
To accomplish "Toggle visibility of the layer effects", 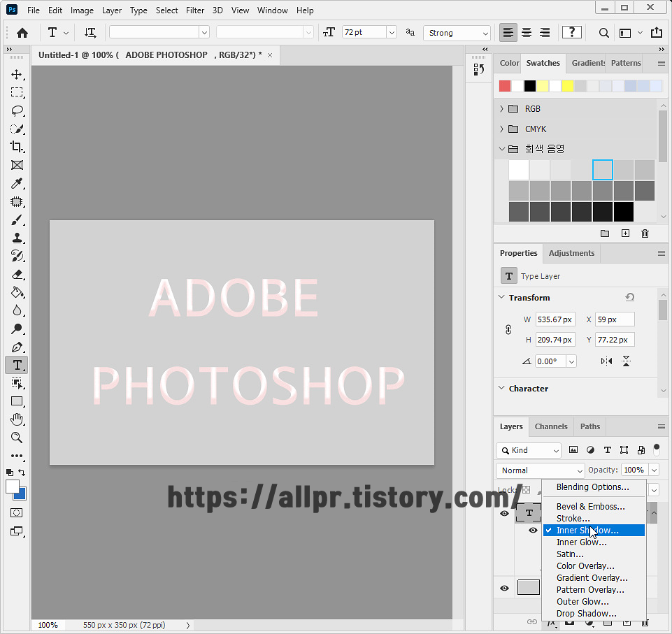I will (533, 531).
